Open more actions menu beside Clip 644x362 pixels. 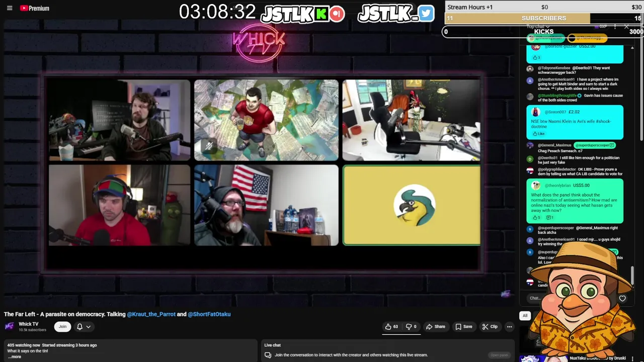tap(509, 326)
